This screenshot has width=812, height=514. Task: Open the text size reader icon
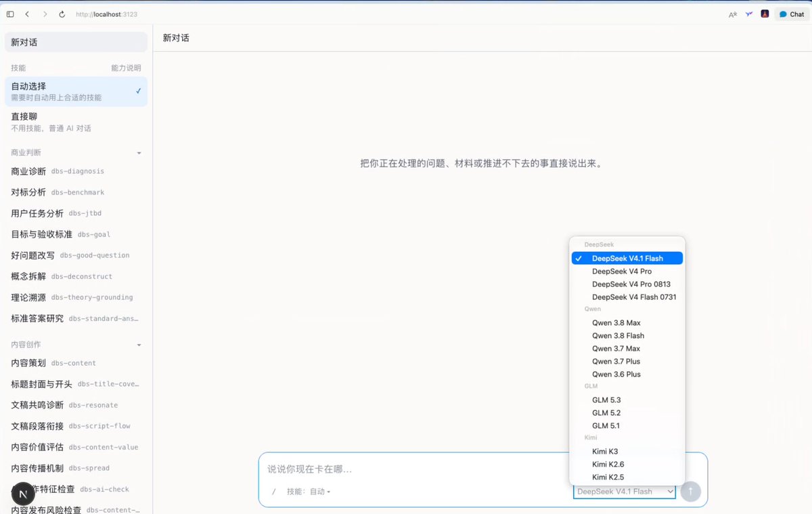(733, 14)
